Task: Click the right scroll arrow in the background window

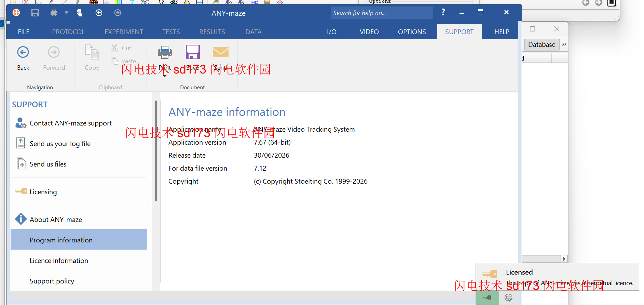Action: (x=564, y=259)
